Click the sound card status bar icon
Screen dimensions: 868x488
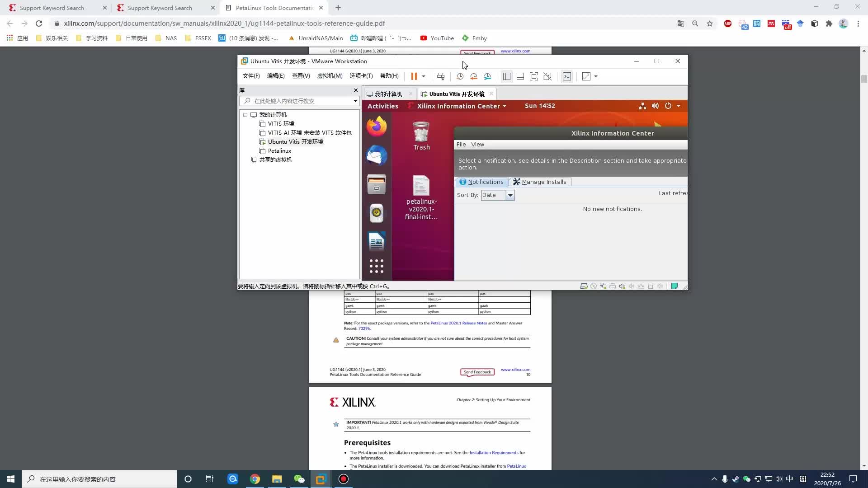tap(622, 286)
